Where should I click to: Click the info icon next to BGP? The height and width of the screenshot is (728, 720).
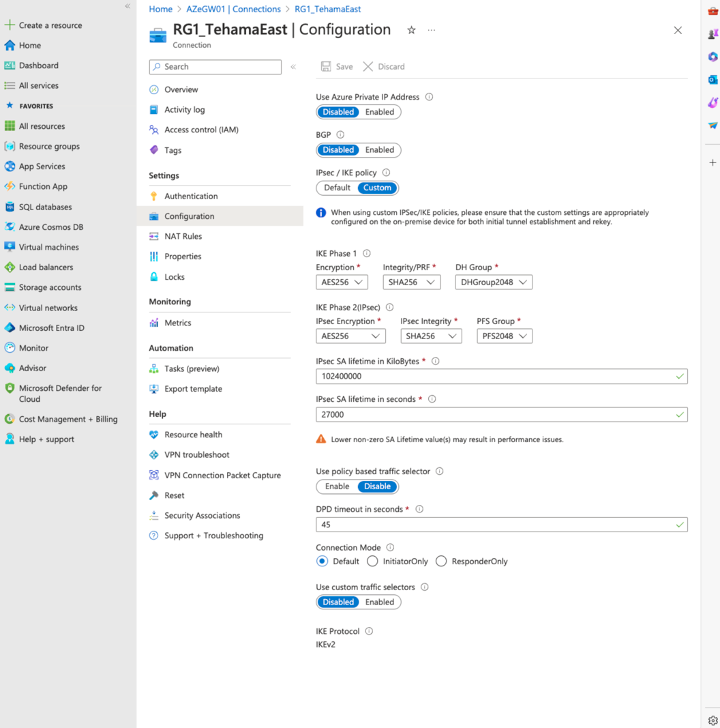pyautogui.click(x=340, y=134)
